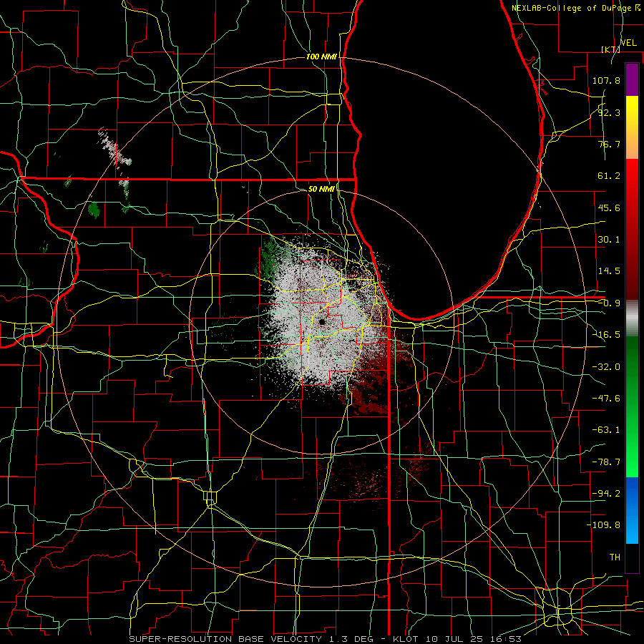Click the -94.2 velocity scale value
Image resolution: width=644 pixels, height=644 pixels.
pos(606,494)
